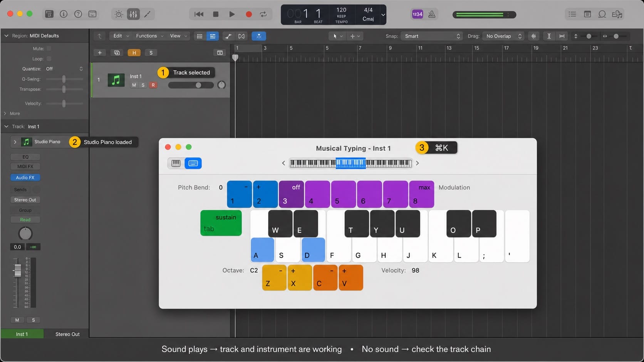Open LCD display mode dropdown arrow
The height and width of the screenshot is (362, 644).
click(383, 15)
